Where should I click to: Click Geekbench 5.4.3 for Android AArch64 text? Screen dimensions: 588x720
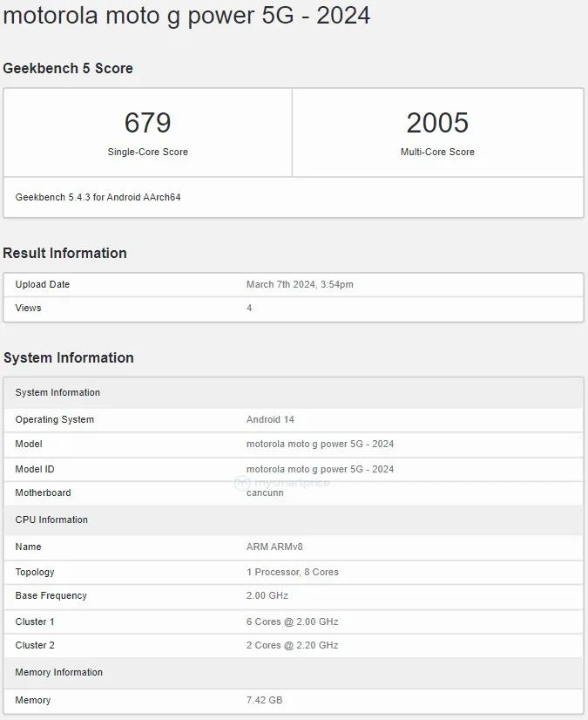[x=98, y=197]
